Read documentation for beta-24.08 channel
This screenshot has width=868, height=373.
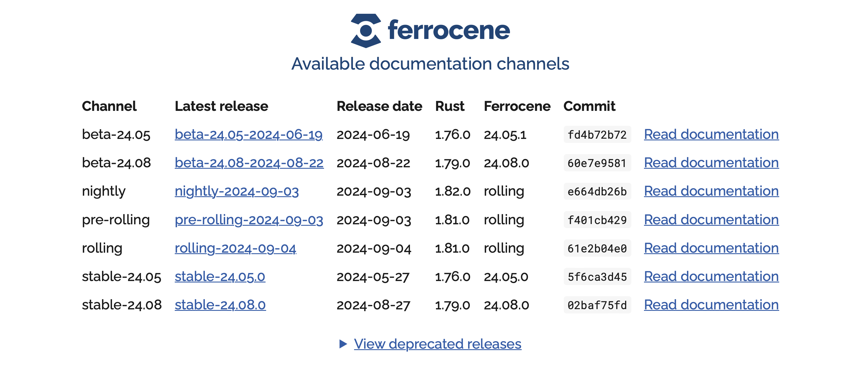pyautogui.click(x=711, y=163)
